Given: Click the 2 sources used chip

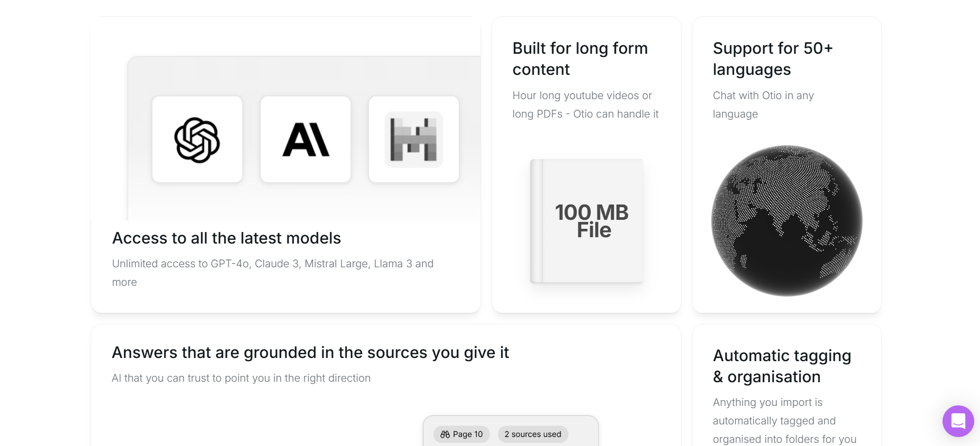Looking at the screenshot, I should click(533, 434).
